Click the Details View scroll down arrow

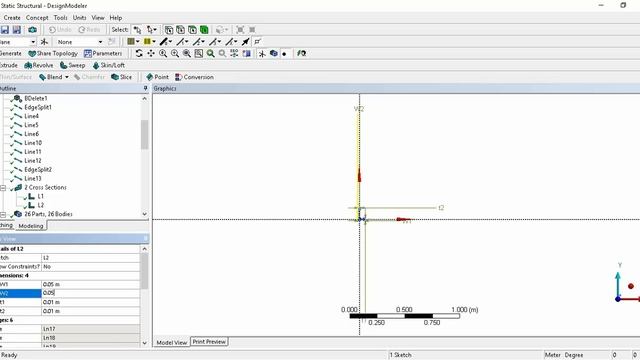(x=144, y=343)
